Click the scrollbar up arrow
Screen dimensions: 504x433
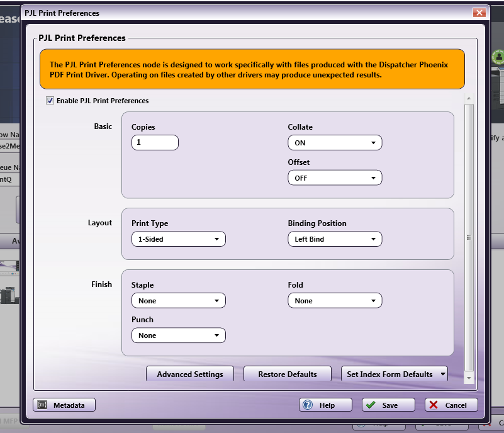coord(469,98)
